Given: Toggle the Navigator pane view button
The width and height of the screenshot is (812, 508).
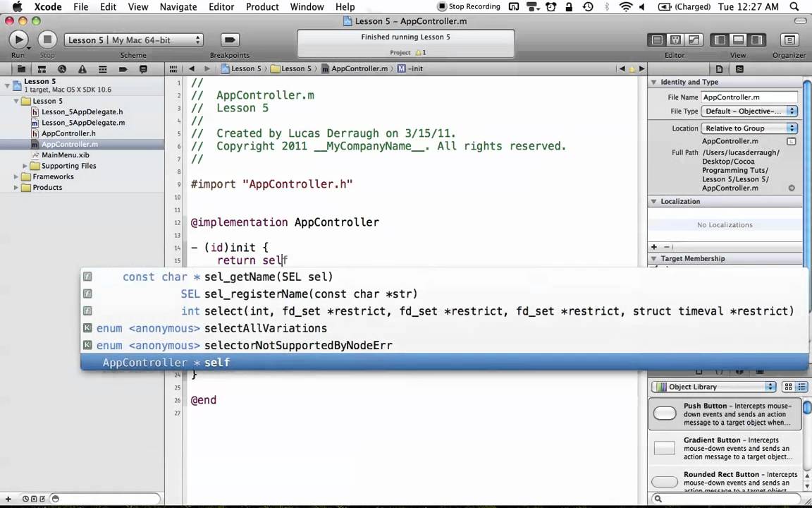Looking at the screenshot, I should point(720,40).
